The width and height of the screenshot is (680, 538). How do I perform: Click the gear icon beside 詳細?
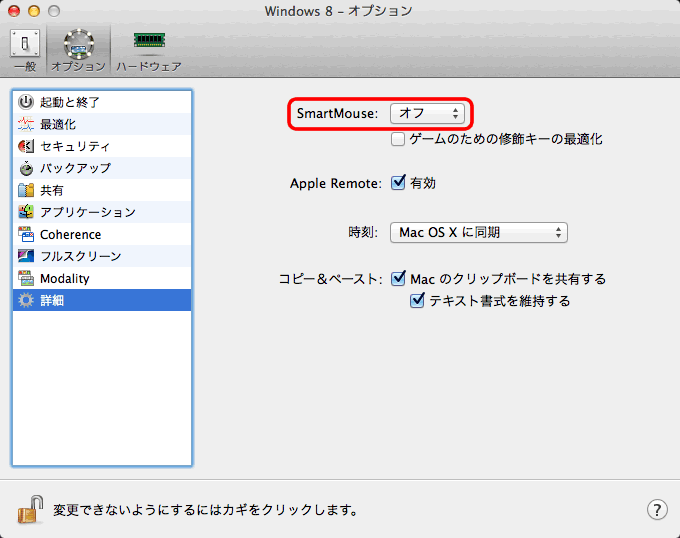tap(26, 300)
